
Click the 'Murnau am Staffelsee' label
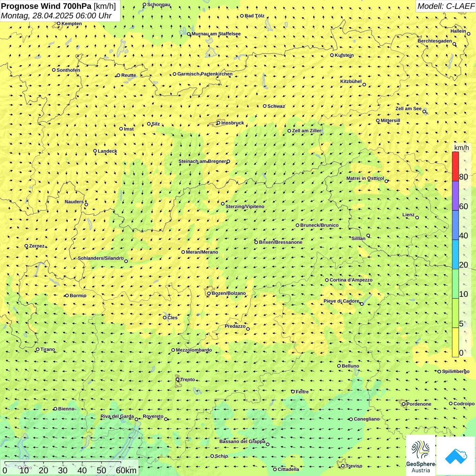point(216,34)
